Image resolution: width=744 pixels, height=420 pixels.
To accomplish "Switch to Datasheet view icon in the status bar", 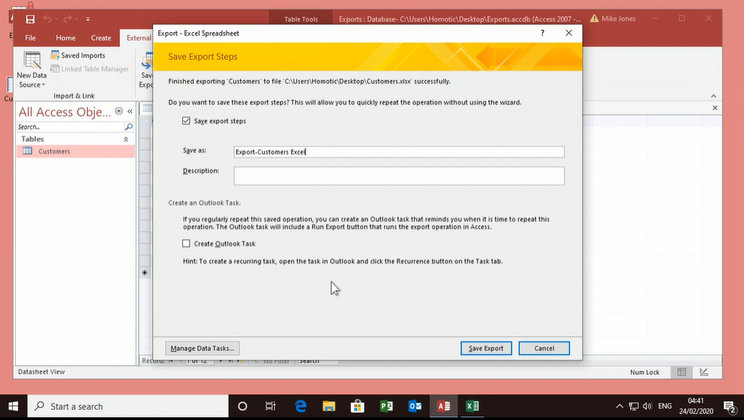I will [x=681, y=372].
